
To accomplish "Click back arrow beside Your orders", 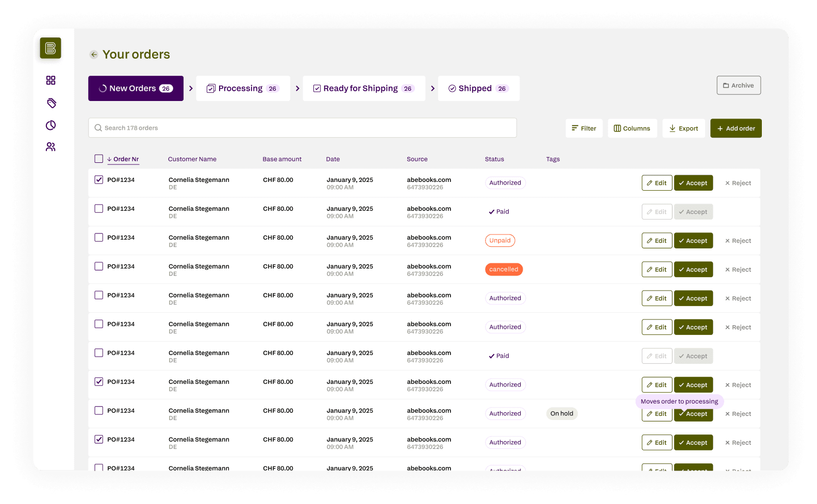I will tap(94, 55).
